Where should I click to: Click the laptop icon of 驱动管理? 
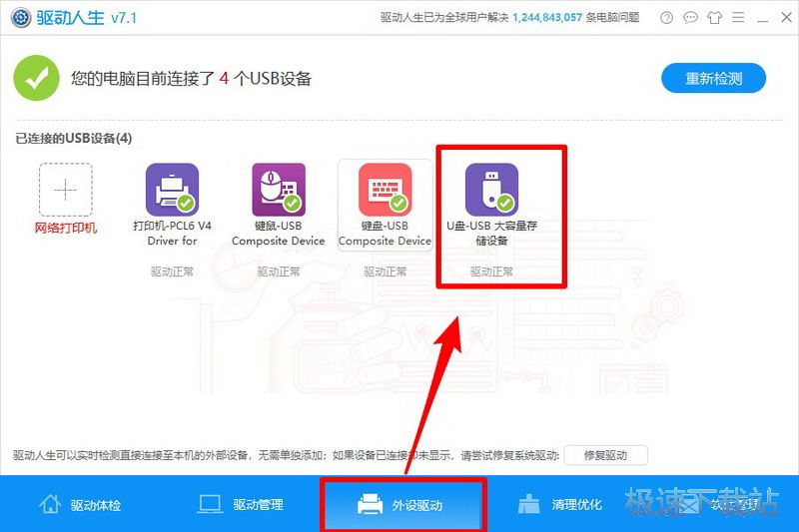pyautogui.click(x=210, y=504)
